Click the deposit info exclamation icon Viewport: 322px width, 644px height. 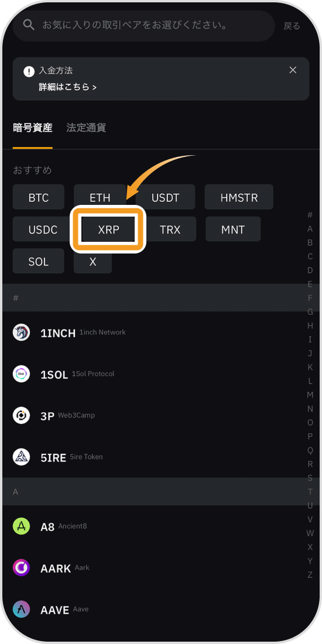[x=29, y=71]
